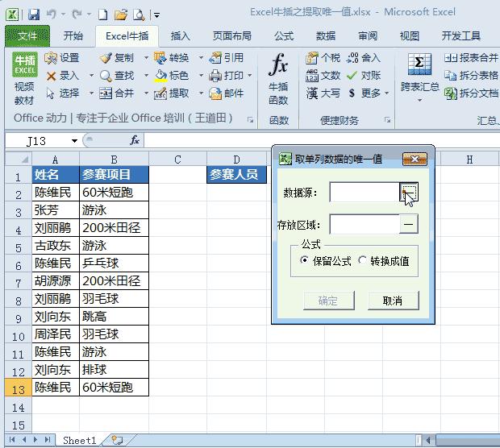
Task: Click the 邮件 mail tool
Action: coord(215,93)
